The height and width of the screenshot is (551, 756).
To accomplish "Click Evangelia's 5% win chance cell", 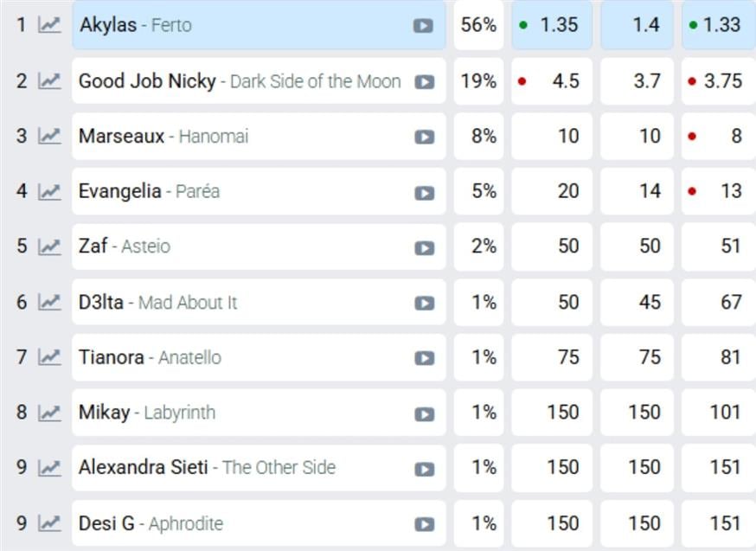I will tap(478, 191).
